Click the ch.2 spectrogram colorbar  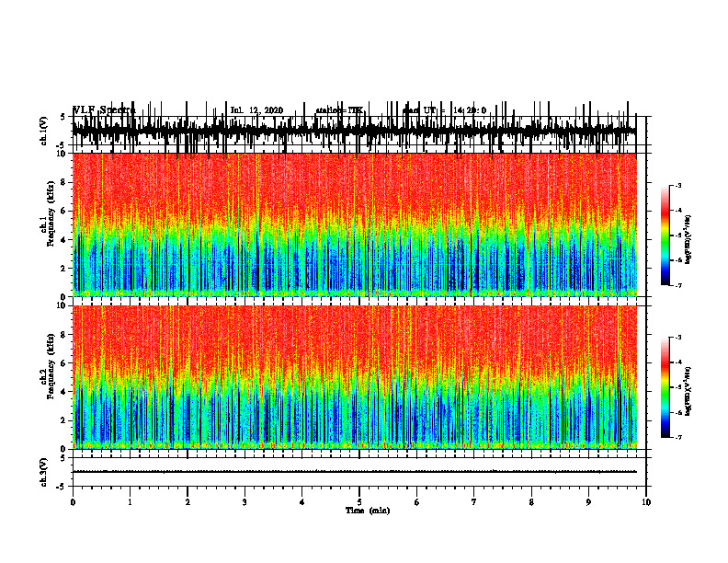tap(665, 387)
